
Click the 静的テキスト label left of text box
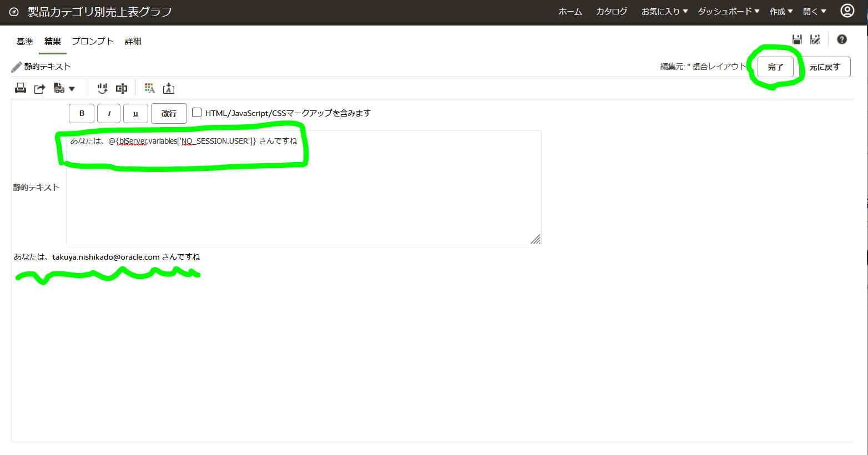[36, 188]
